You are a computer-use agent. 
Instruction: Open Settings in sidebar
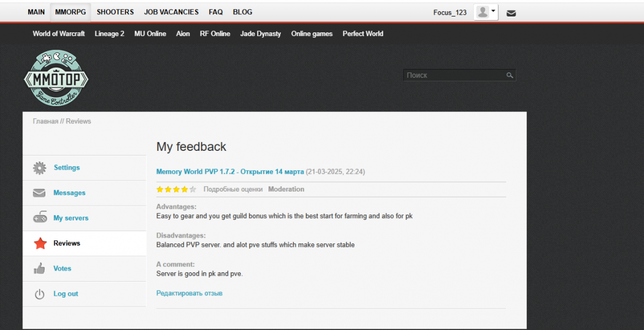tap(67, 168)
